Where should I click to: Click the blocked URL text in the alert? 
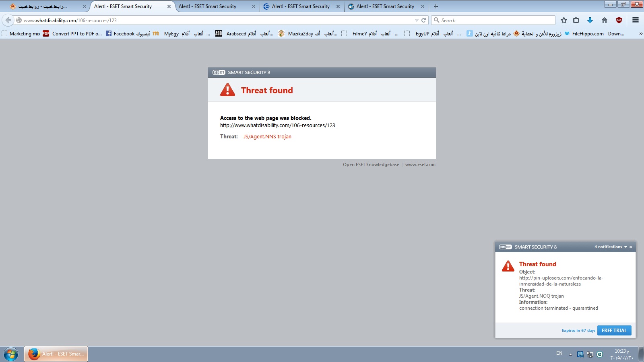pyautogui.click(x=278, y=125)
